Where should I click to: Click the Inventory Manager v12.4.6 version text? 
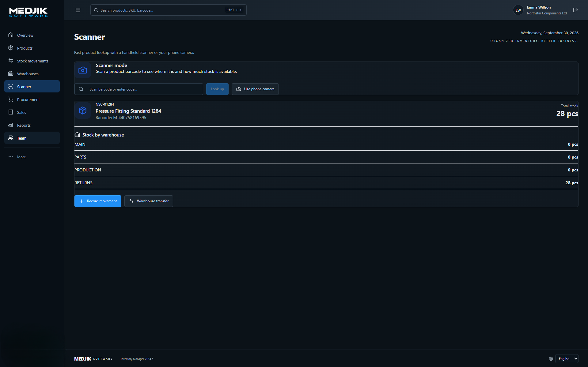(x=137, y=359)
